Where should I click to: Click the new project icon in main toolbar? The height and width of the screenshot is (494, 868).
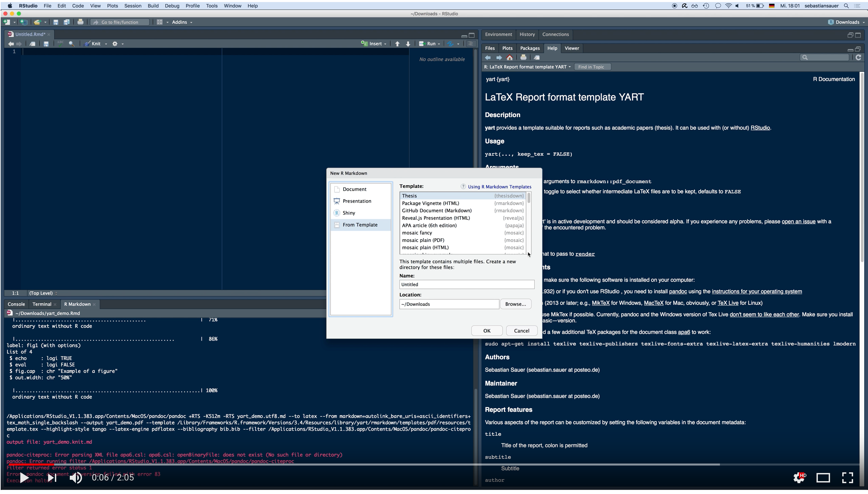click(24, 22)
